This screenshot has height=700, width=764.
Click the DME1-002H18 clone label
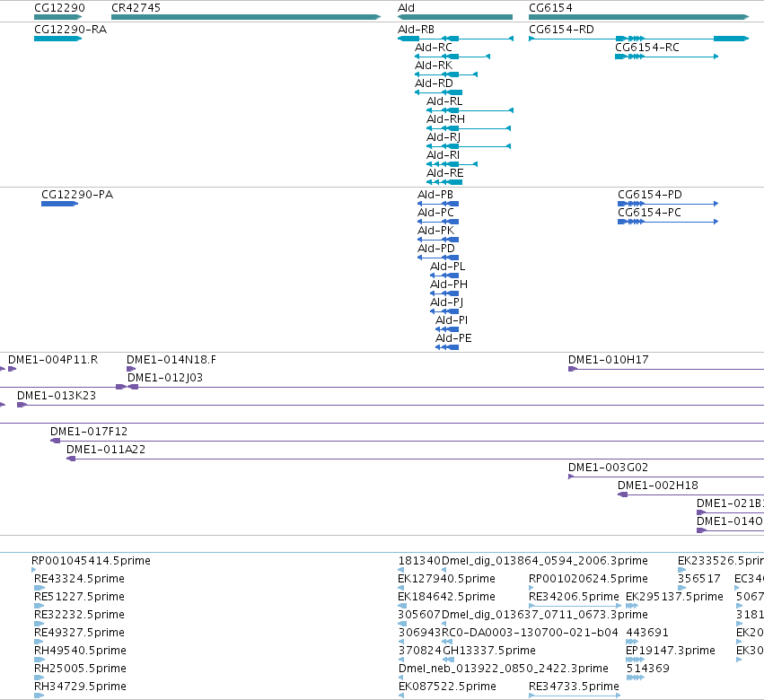(658, 486)
